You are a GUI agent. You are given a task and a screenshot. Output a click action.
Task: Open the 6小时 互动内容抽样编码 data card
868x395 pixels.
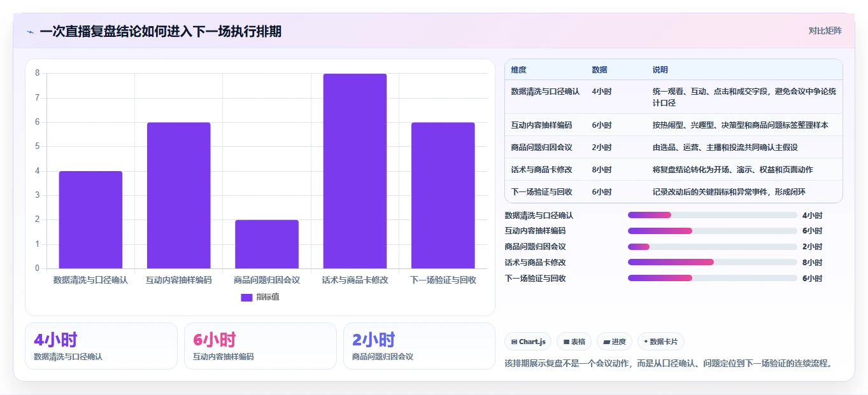click(260, 346)
